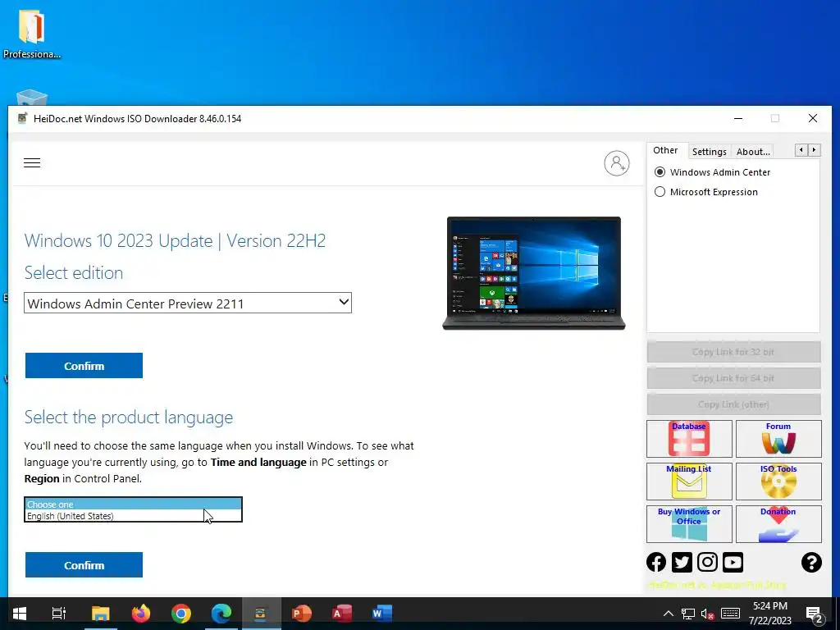Viewport: 840px width, 630px height.
Task: Click the user account sign-in icon
Action: pyautogui.click(x=617, y=163)
